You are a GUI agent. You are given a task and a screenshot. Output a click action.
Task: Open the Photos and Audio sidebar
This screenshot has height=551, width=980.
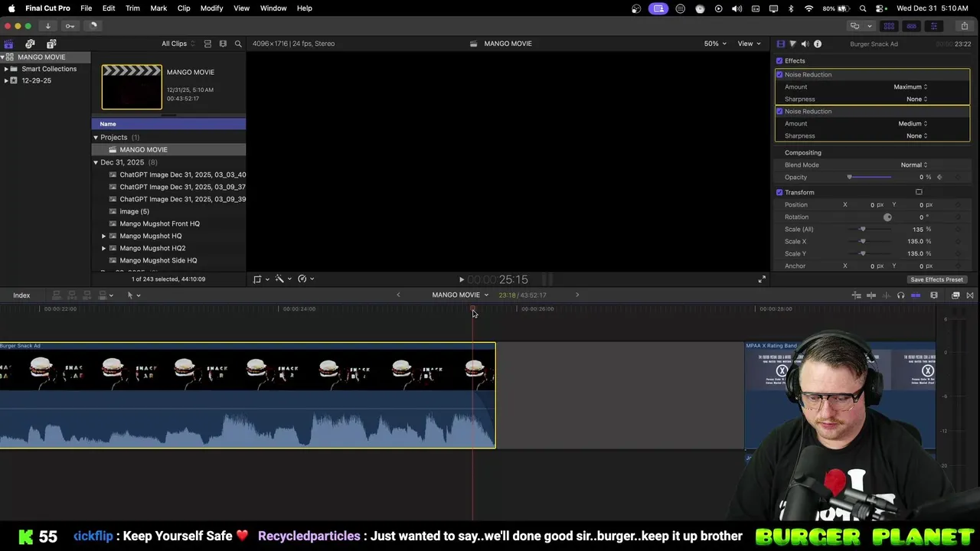pyautogui.click(x=30, y=44)
